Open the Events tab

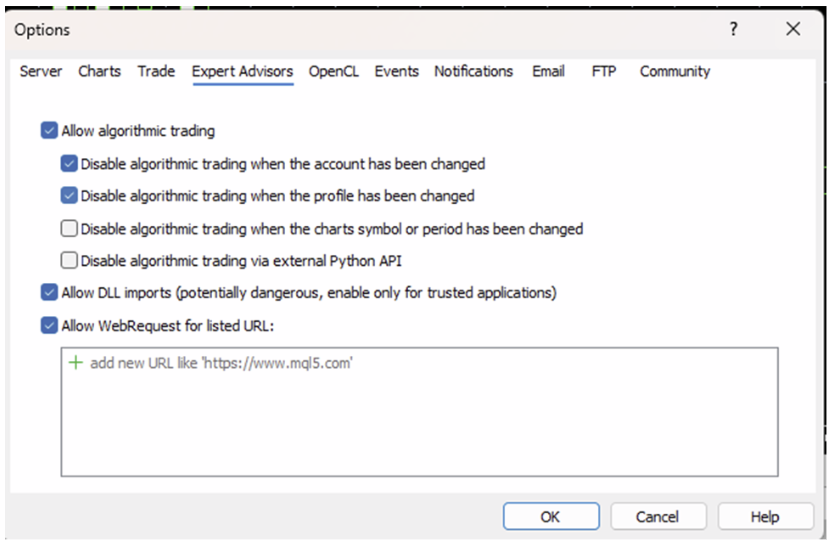396,71
